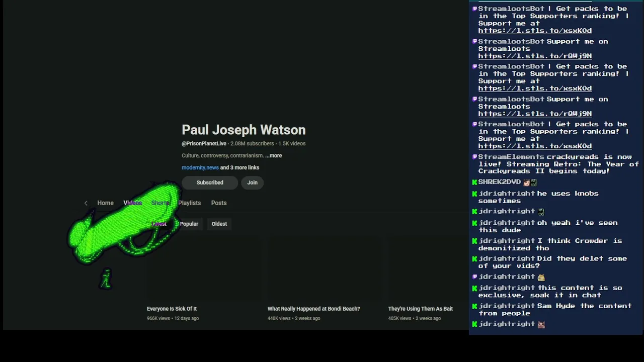Open the Home tab of the channel
The height and width of the screenshot is (362, 644).
(105, 203)
